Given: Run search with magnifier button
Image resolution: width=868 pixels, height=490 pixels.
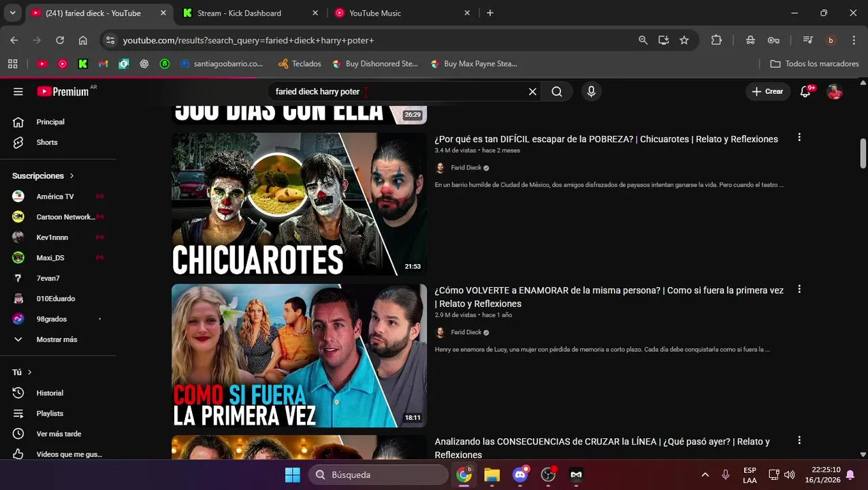Looking at the screenshot, I should coord(557,91).
